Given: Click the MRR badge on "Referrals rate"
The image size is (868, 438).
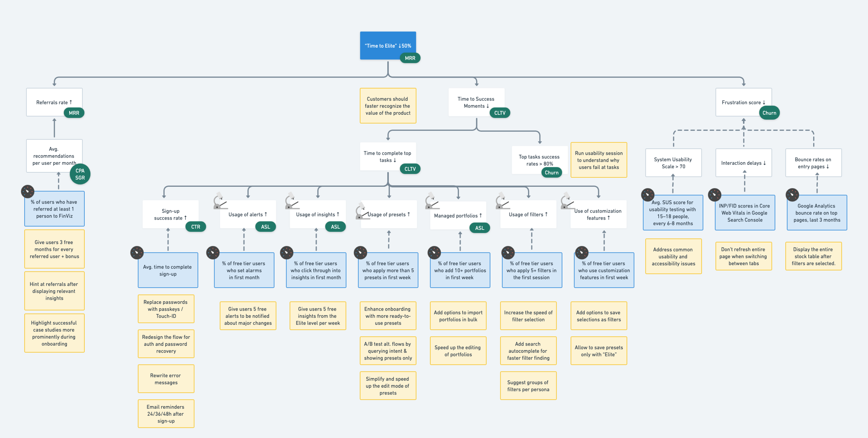Looking at the screenshot, I should pyautogui.click(x=74, y=113).
